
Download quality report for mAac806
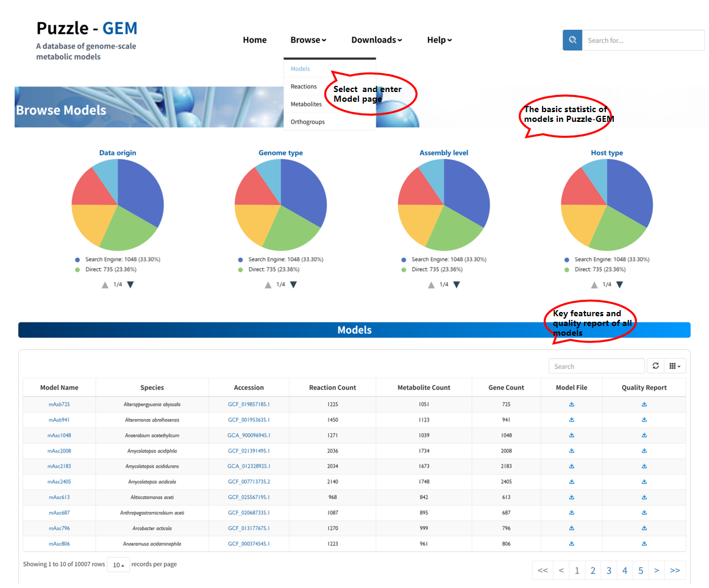coord(644,544)
